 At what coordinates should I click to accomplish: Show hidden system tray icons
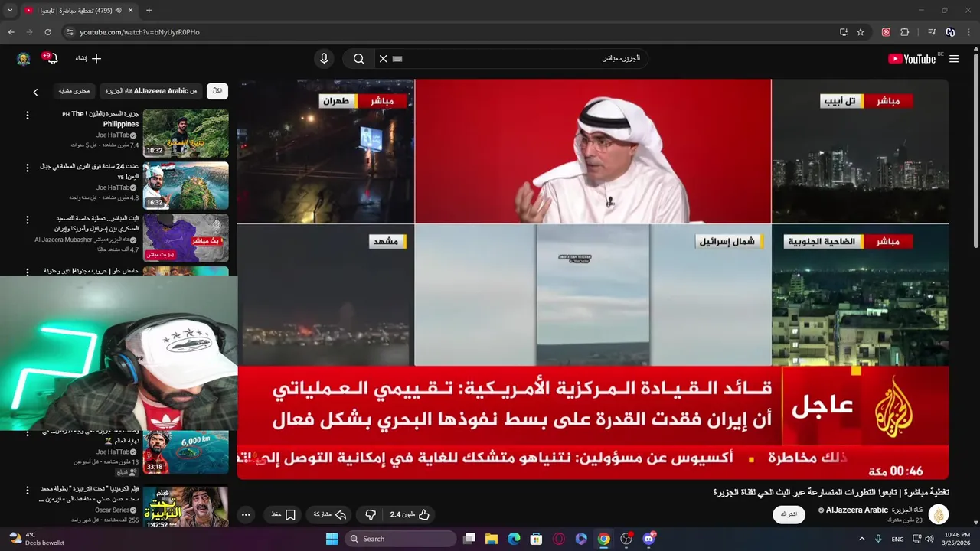861,539
